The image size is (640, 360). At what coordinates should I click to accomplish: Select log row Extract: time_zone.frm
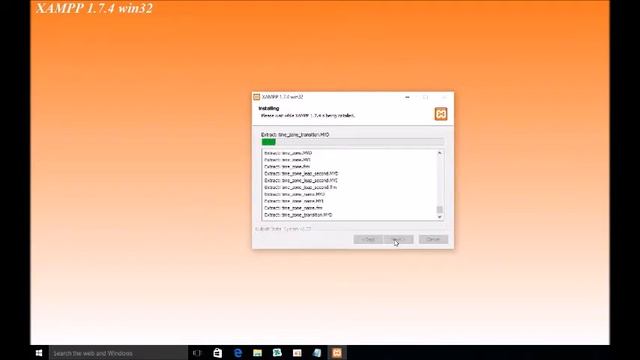point(287,167)
